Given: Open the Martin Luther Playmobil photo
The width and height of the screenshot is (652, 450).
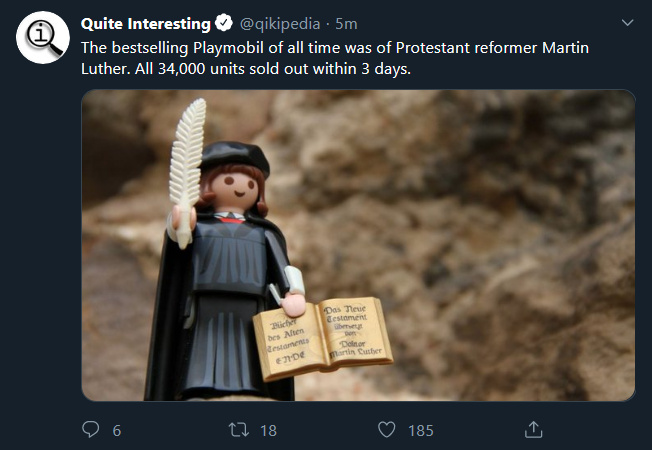Looking at the screenshot, I should 358,245.
